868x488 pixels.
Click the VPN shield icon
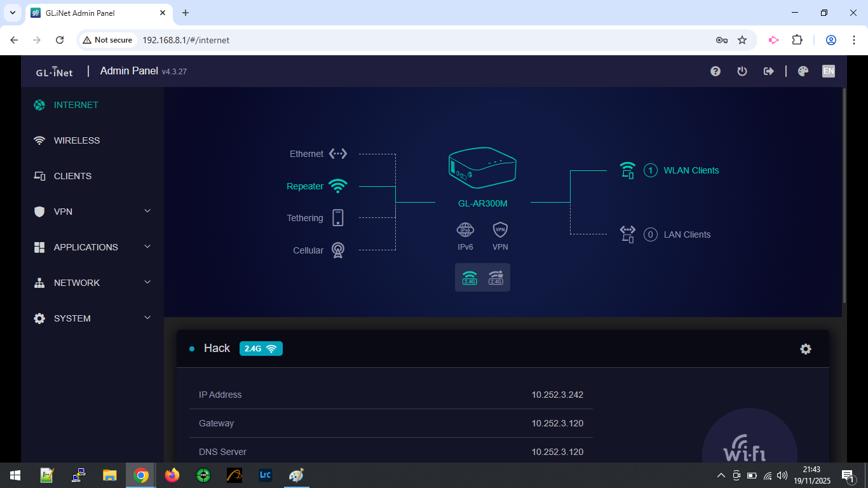500,230
